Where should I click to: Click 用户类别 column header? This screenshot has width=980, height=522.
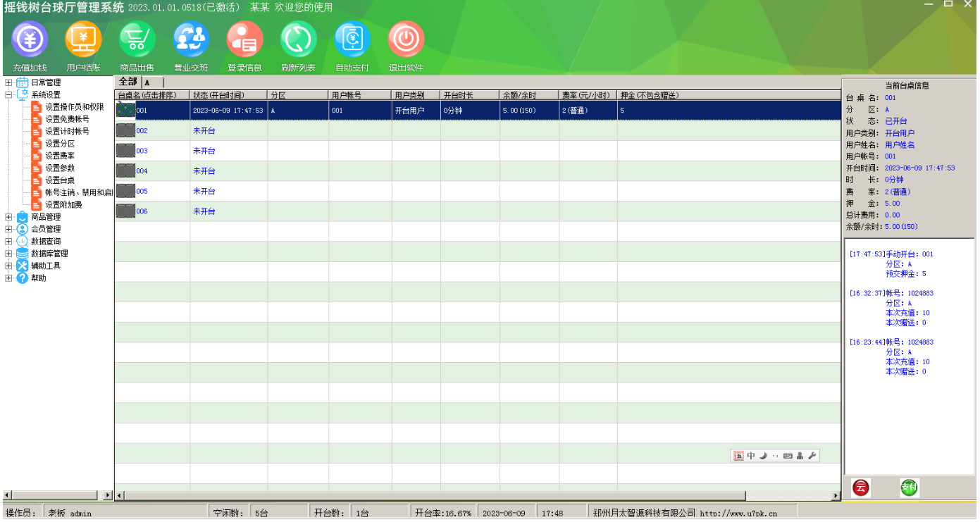point(416,95)
